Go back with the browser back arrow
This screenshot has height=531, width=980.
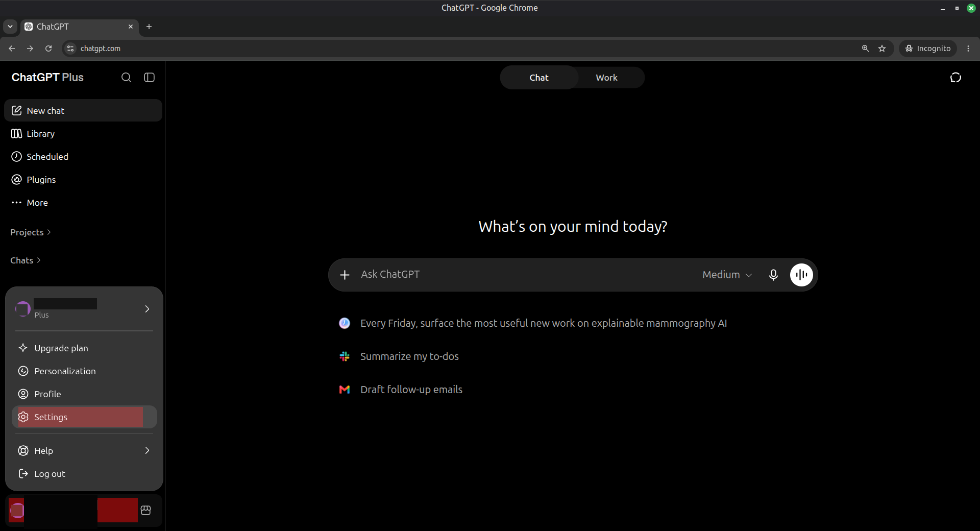coord(12,49)
